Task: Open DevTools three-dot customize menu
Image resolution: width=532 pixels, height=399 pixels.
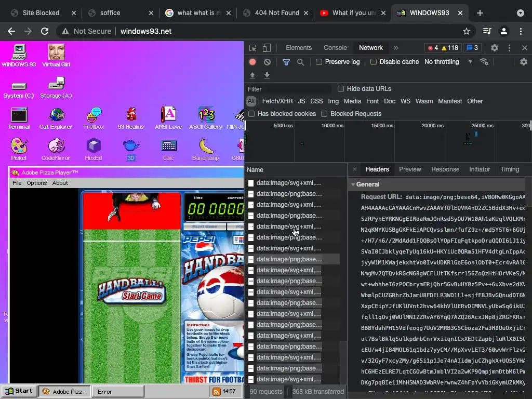Action: 509,48
